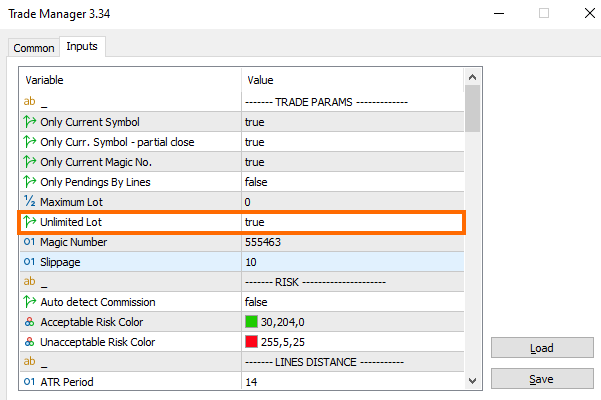
Task: Click the color icon beside Acceptable Risk Color
Action: tap(30, 322)
